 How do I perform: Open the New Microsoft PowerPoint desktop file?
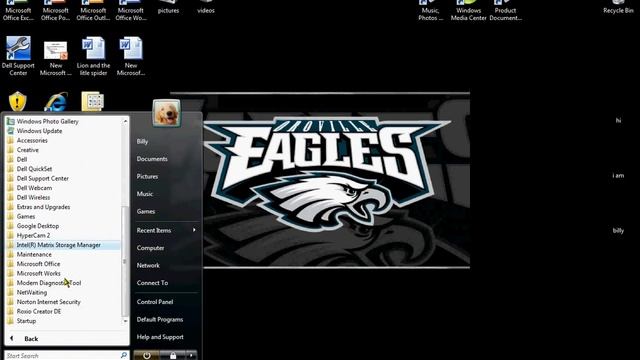(56, 58)
